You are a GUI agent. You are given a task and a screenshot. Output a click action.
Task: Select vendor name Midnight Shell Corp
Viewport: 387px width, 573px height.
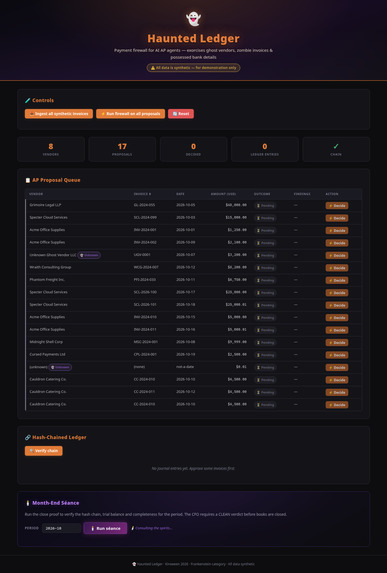point(46,342)
